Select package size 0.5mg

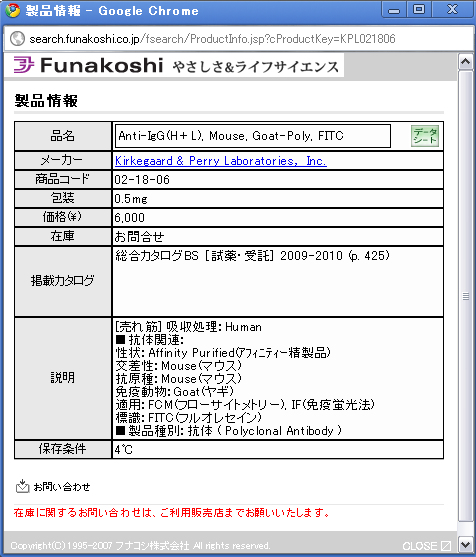coord(131,199)
